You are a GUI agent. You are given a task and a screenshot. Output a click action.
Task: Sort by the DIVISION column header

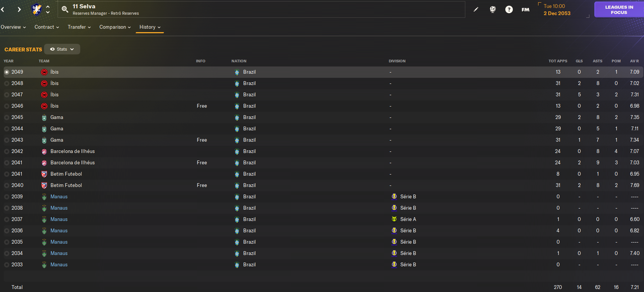coord(397,61)
